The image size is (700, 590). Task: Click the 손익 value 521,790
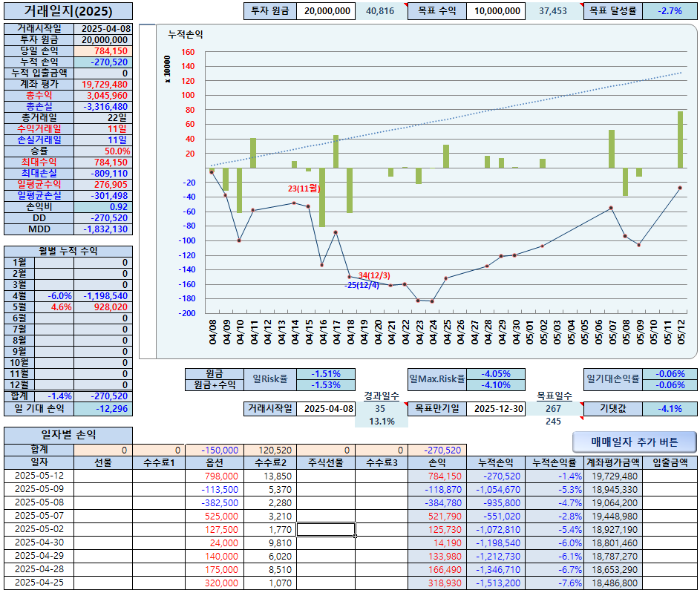[x=437, y=517]
